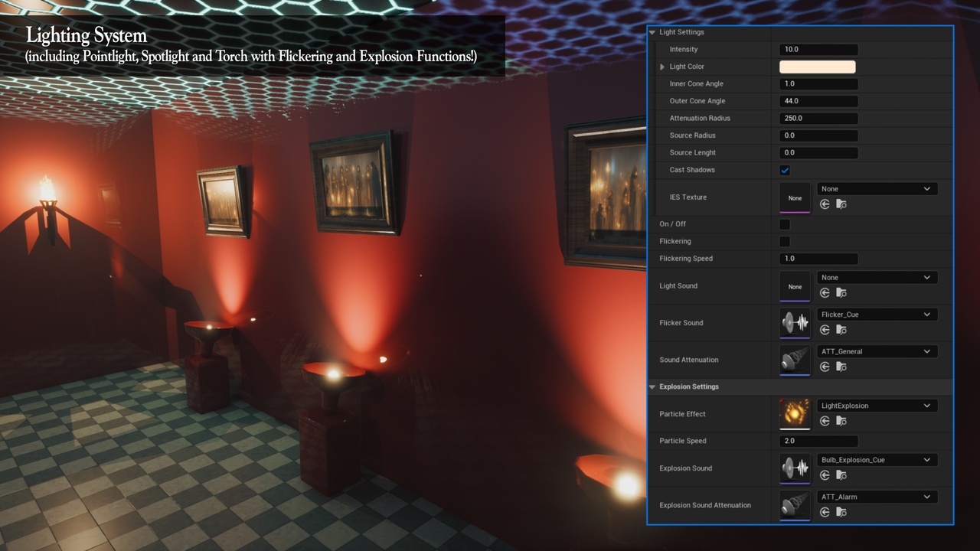Click the use-selected arrow icon for Light Sound

(x=825, y=293)
